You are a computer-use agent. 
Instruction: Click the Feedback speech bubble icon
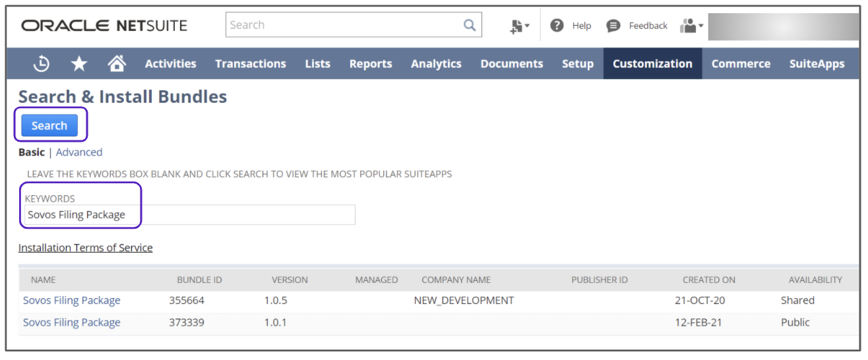click(613, 26)
